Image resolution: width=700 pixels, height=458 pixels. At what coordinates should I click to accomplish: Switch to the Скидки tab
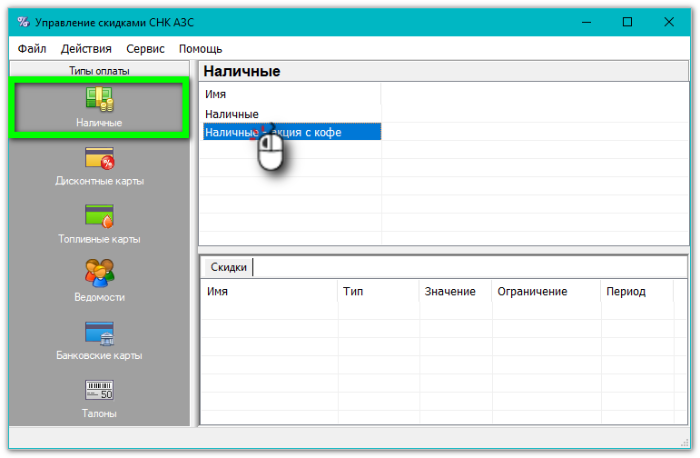(228, 267)
